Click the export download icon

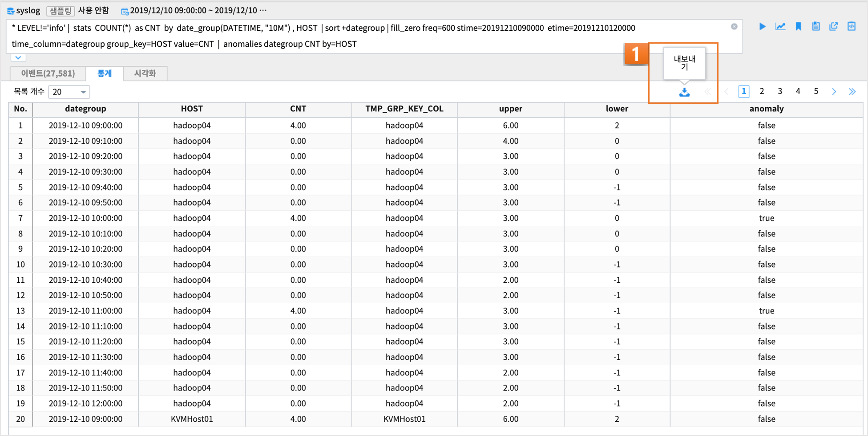pos(684,92)
